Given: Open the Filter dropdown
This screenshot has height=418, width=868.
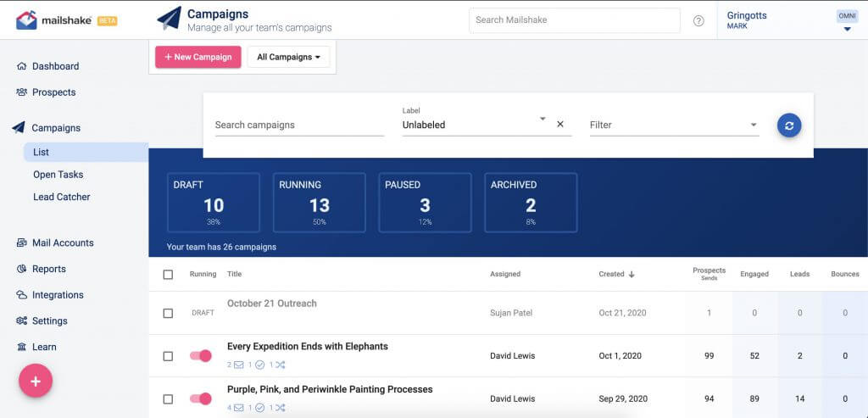Looking at the screenshot, I should point(674,125).
